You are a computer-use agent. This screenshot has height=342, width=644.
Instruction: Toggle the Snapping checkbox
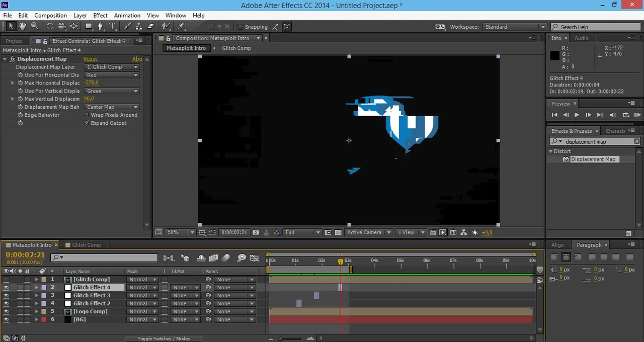coord(240,27)
